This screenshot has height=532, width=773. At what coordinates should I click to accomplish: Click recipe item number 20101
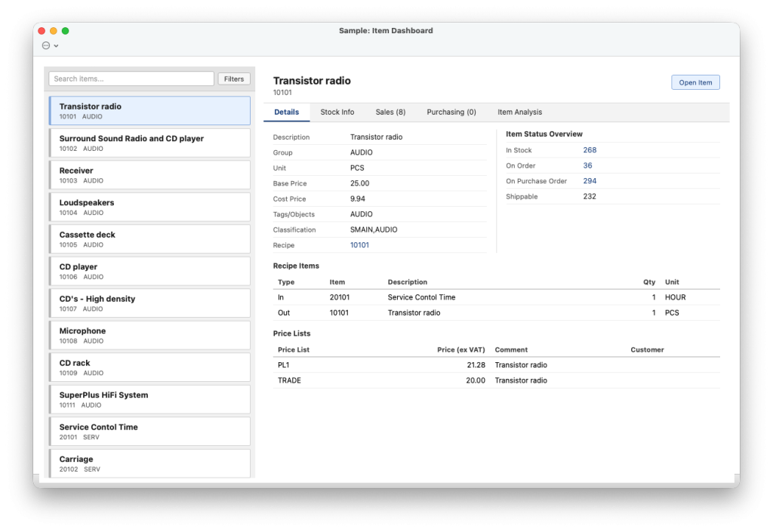(340, 297)
